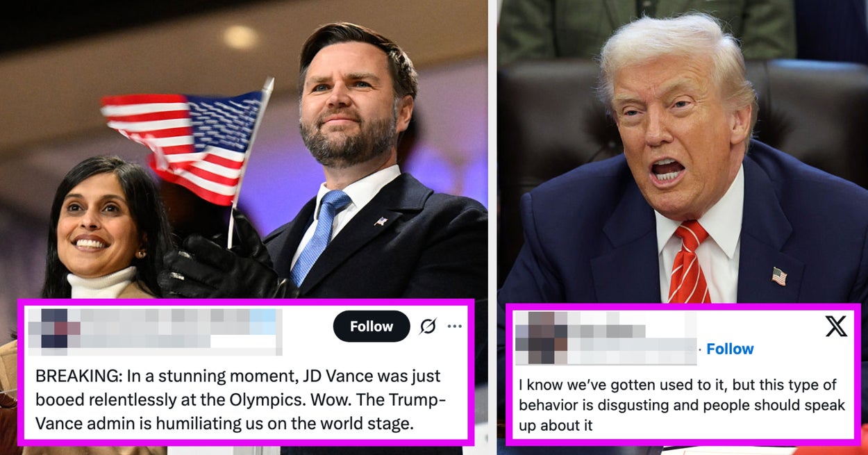
Task: Click the X logo on right tweet
Action: [836, 326]
